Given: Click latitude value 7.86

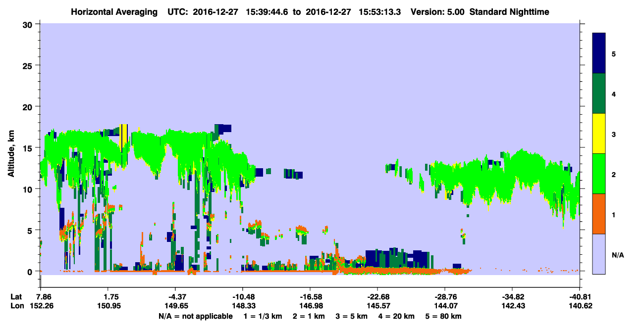Looking at the screenshot, I should tap(41, 297).
